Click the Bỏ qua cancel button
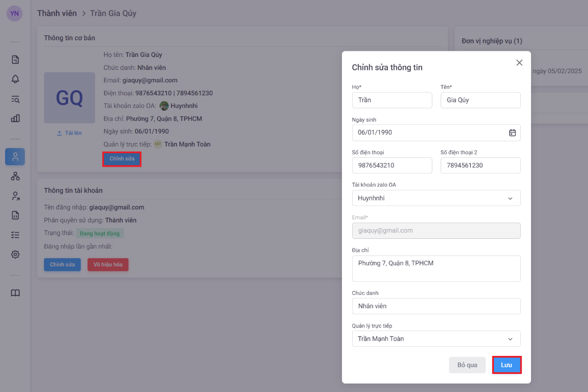 467,365
